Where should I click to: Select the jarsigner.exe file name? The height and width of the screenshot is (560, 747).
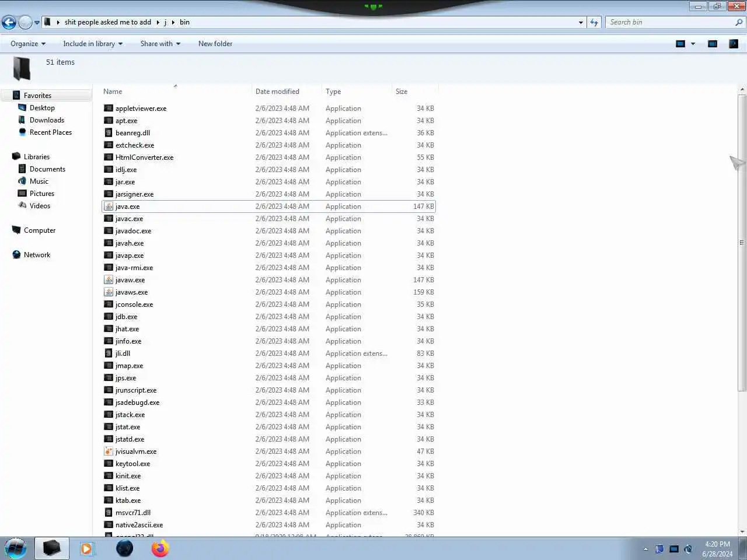[x=134, y=194]
